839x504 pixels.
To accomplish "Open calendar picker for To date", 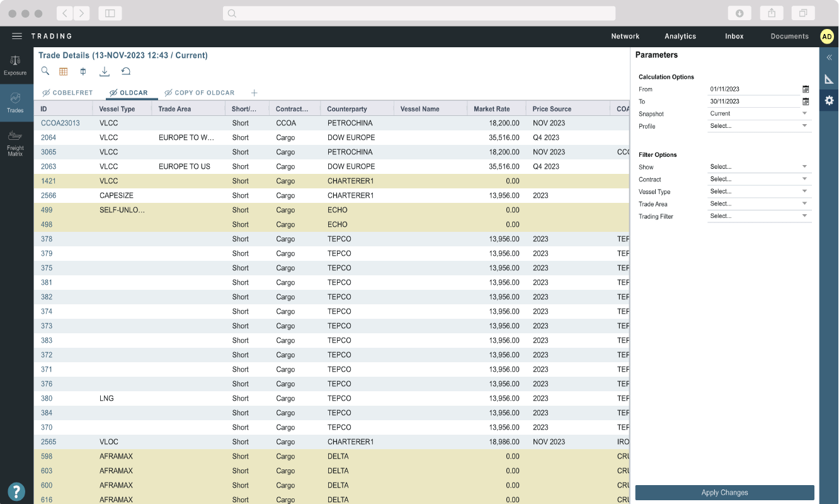I will (x=806, y=101).
